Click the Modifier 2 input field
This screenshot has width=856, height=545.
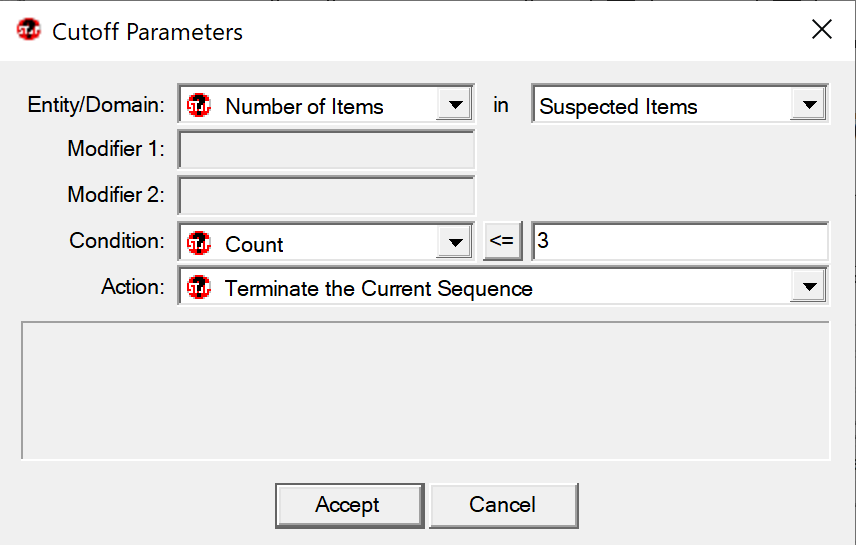click(326, 196)
